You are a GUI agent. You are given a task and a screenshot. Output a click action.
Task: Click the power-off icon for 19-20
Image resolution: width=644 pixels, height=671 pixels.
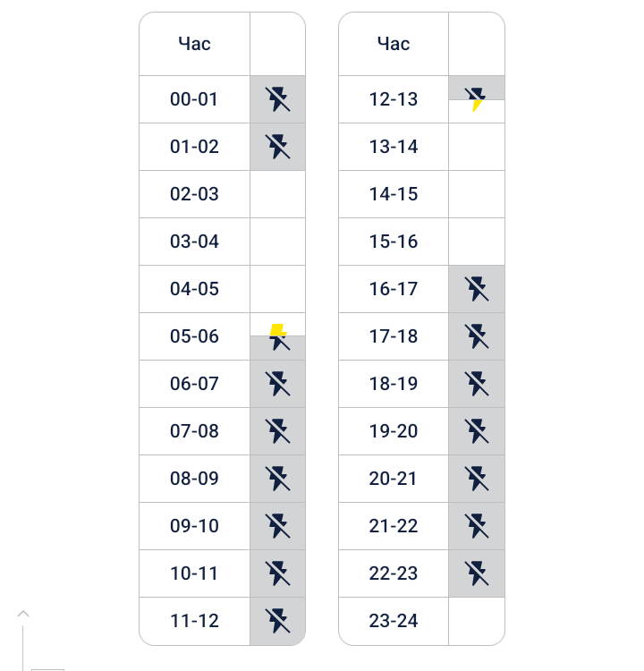477,431
